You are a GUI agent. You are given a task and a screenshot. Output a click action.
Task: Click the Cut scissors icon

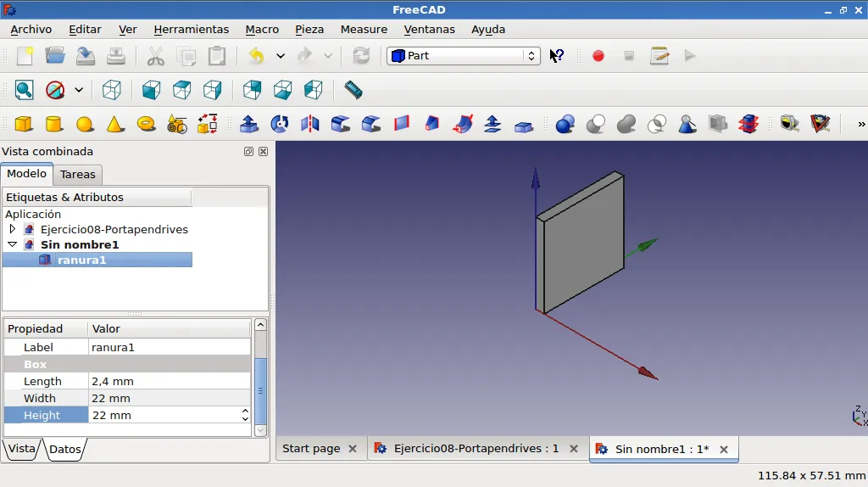156,56
